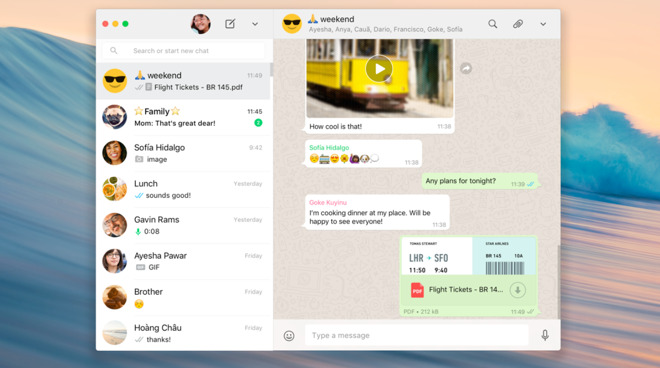Open the flight ticket preview image
The image size is (660, 368).
tap(468, 256)
